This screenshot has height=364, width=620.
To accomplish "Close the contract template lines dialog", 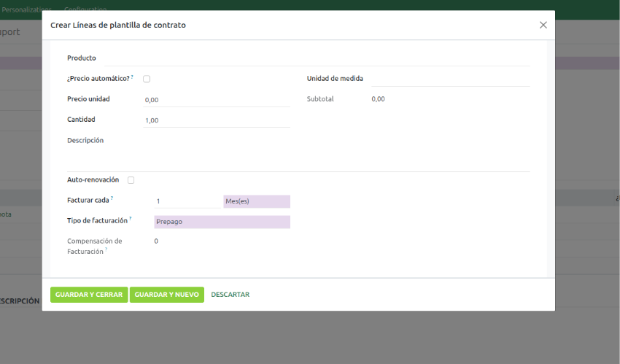I will pyautogui.click(x=543, y=25).
